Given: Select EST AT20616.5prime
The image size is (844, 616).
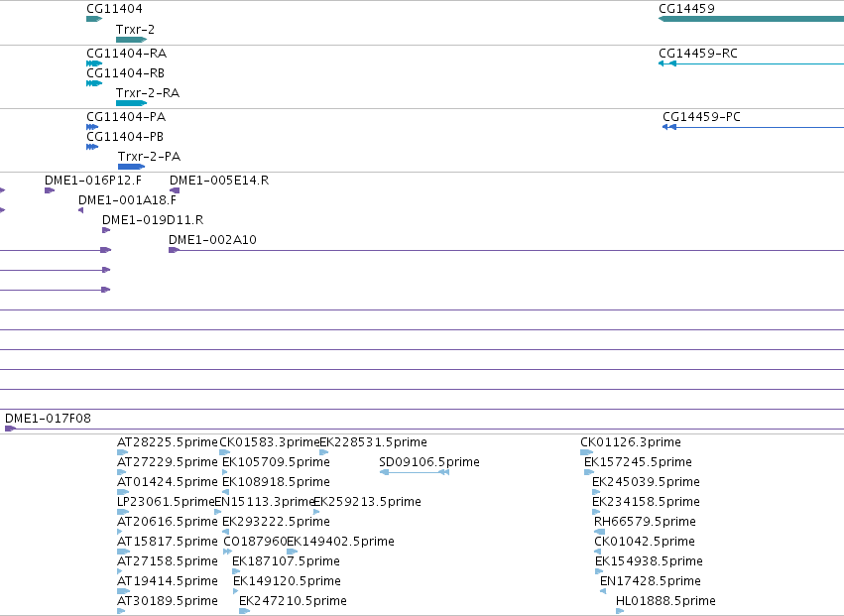Looking at the screenshot, I should click(x=168, y=523).
